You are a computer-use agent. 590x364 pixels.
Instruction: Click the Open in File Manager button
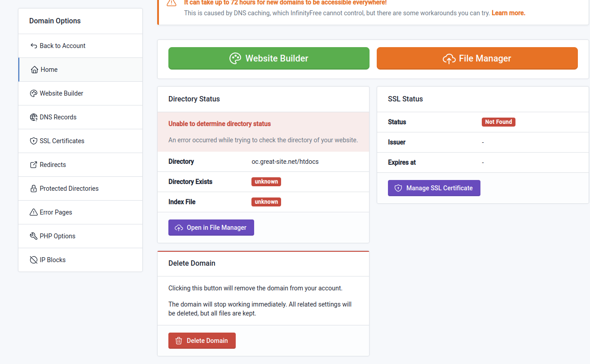point(211,228)
